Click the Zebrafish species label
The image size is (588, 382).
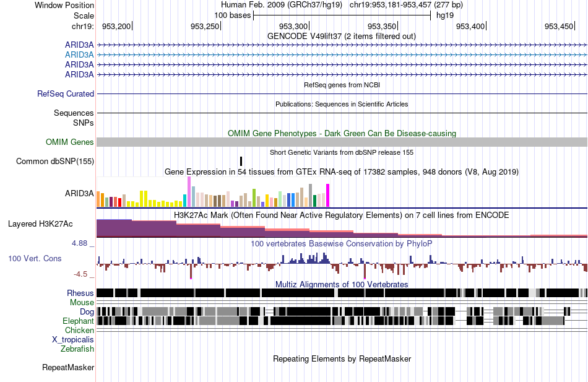77,349
